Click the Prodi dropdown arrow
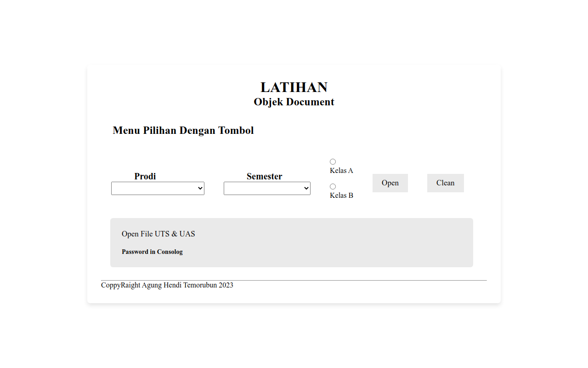Viewport: 588px width, 368px height. [200, 188]
